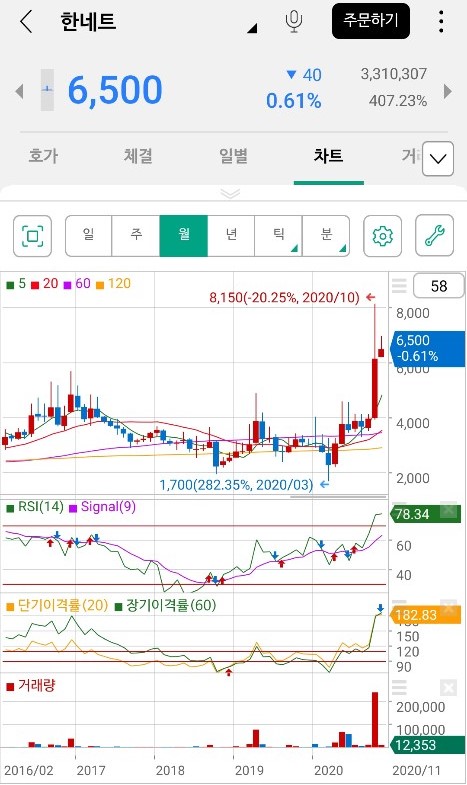The height and width of the screenshot is (785, 467).
Task: Click the green 5 moving average legend
Action: click(x=17, y=284)
